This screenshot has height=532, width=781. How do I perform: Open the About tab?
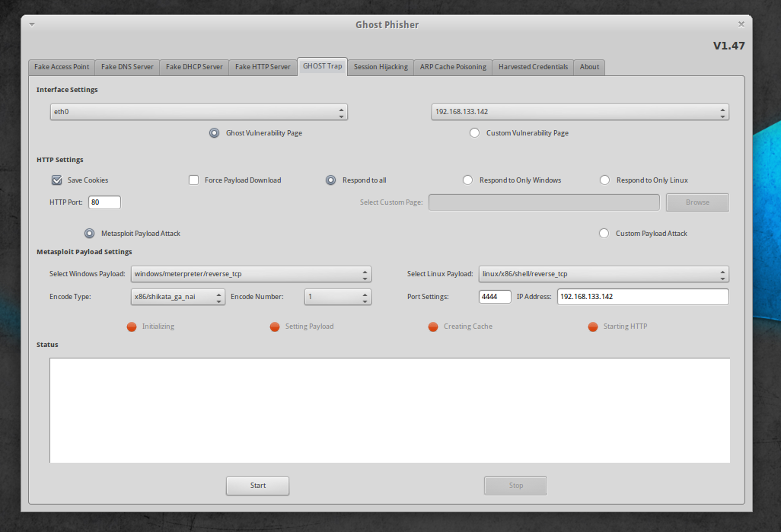coord(589,67)
